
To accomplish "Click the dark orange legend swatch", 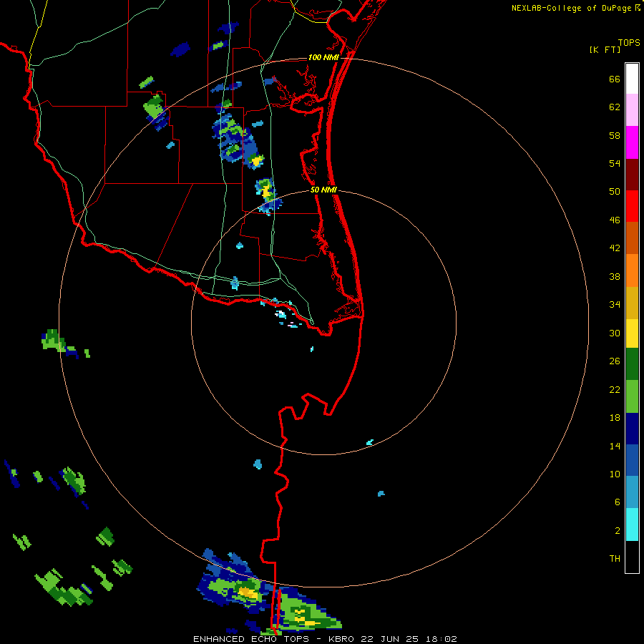I will click(632, 238).
